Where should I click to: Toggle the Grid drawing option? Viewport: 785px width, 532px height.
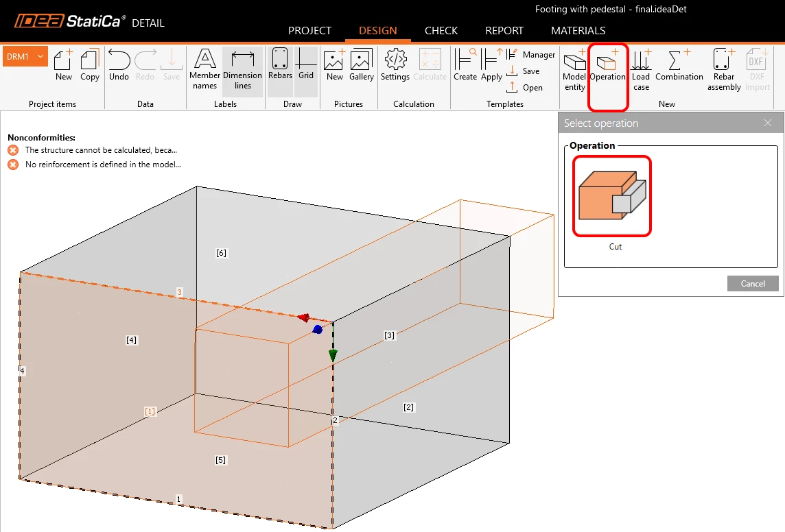pos(306,64)
